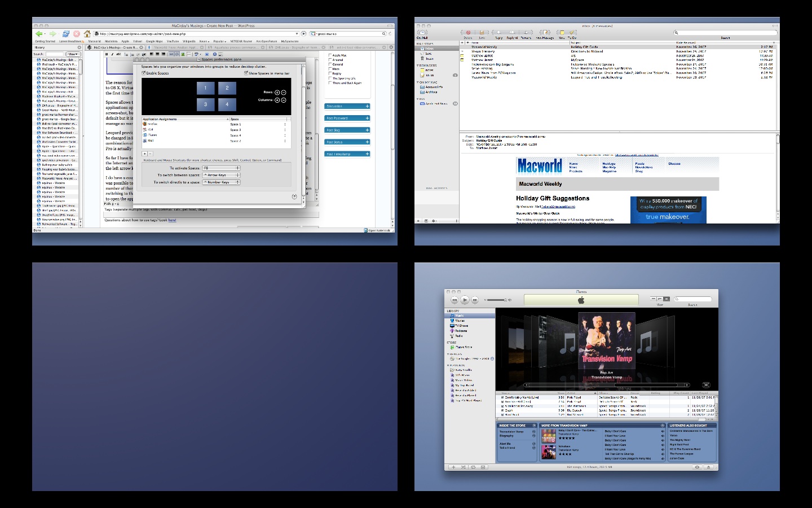812x508 pixels.
Task: Remove a column in Spaces preferences
Action: (x=284, y=100)
